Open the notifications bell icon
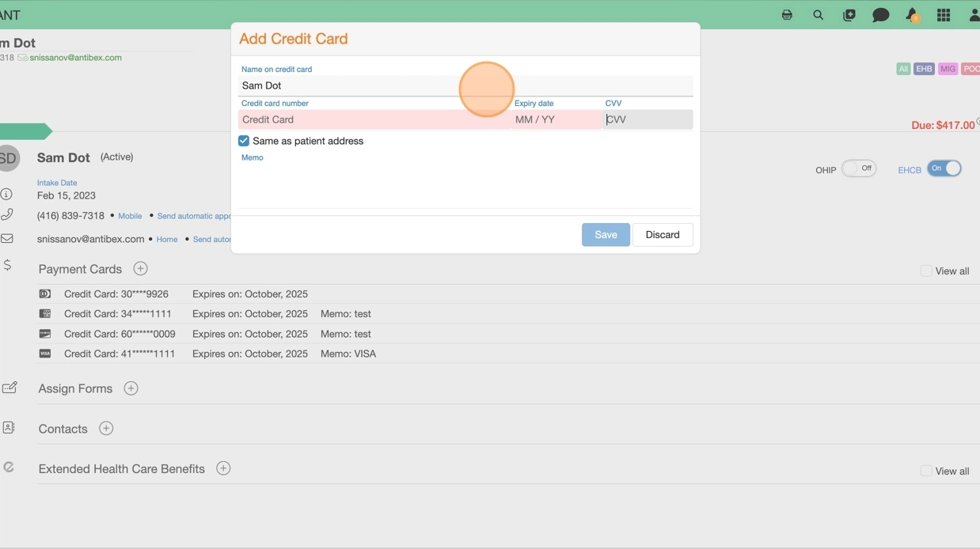 pos(912,15)
